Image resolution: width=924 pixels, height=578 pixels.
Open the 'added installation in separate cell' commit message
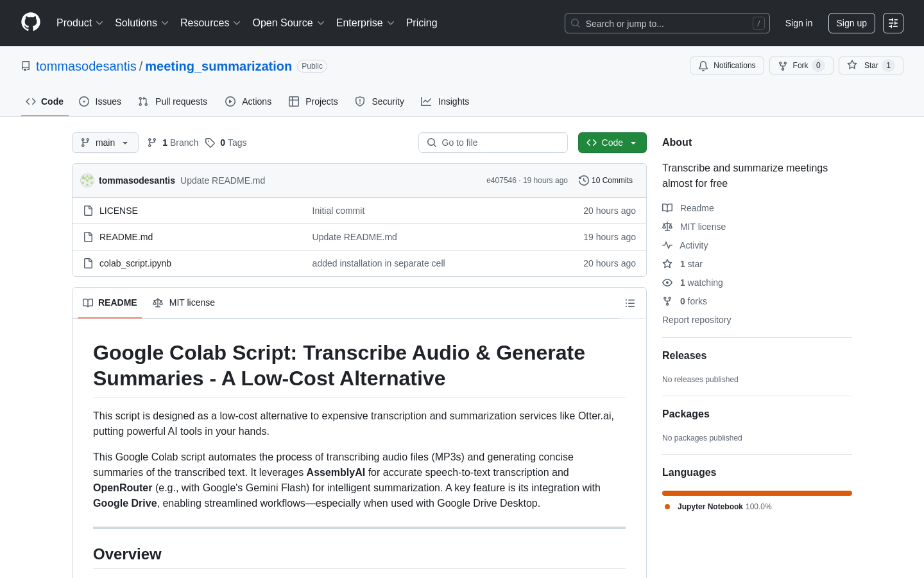[x=379, y=263]
